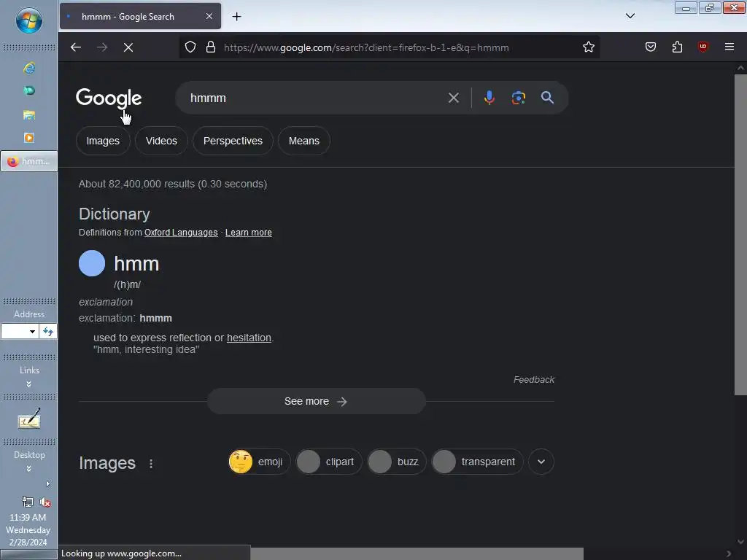The image size is (747, 560).
Task: Select the hmmm - Google Search tab
Action: (x=140, y=16)
